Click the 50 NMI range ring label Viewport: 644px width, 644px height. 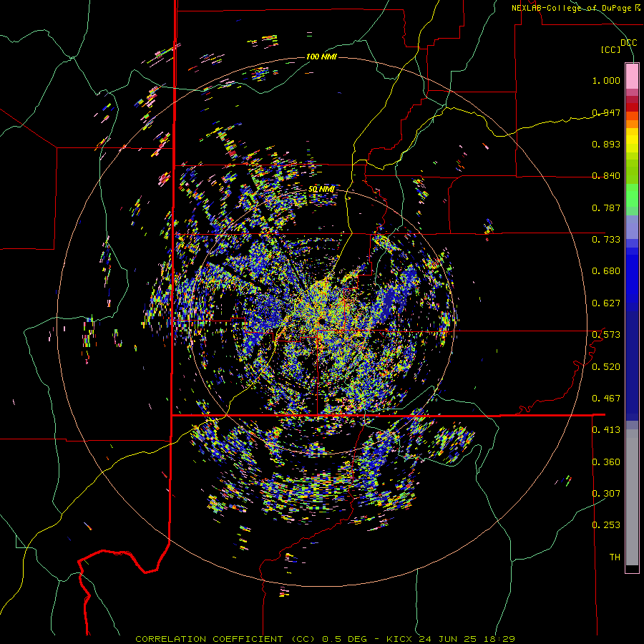(x=321, y=190)
